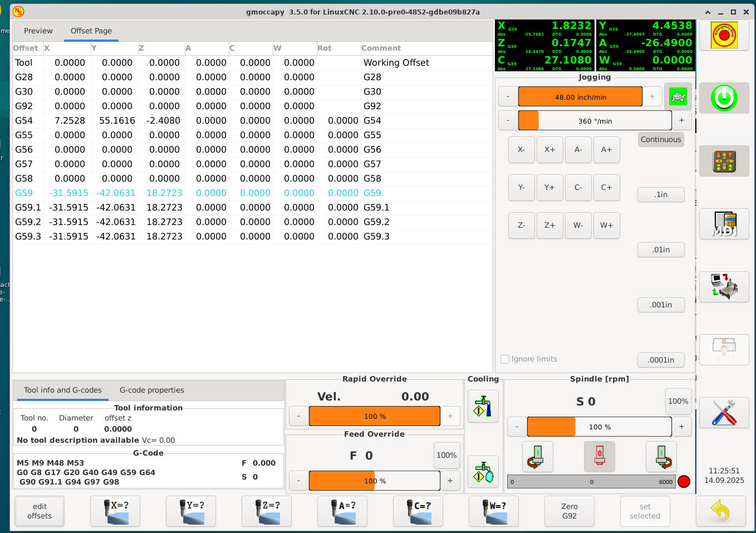Click the Feed Override slider
The image size is (756, 533).
click(x=374, y=480)
